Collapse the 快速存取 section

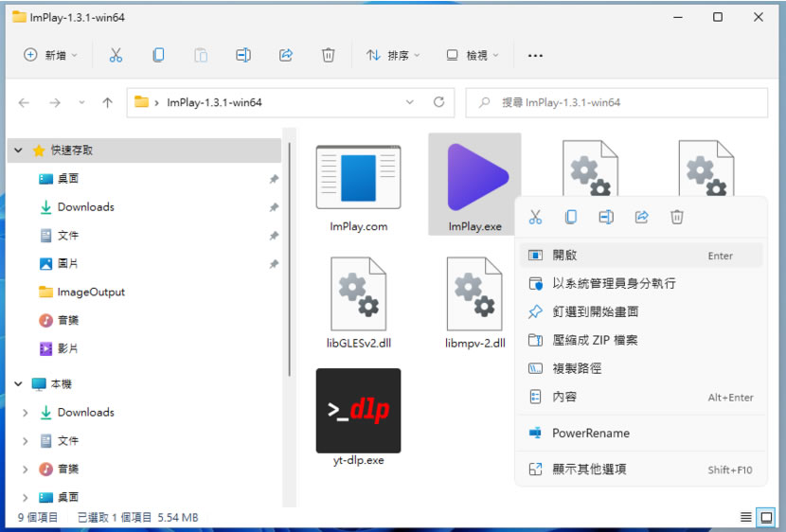point(19,151)
